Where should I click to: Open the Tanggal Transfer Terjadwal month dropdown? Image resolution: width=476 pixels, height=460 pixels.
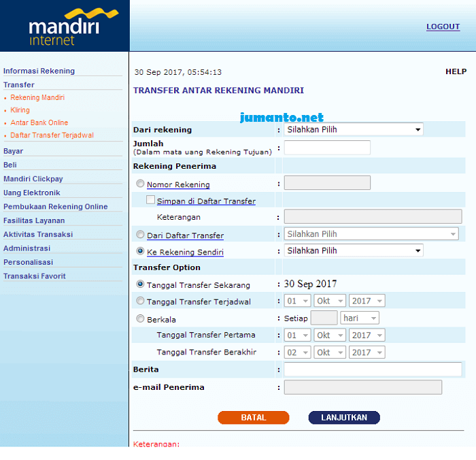(x=330, y=301)
